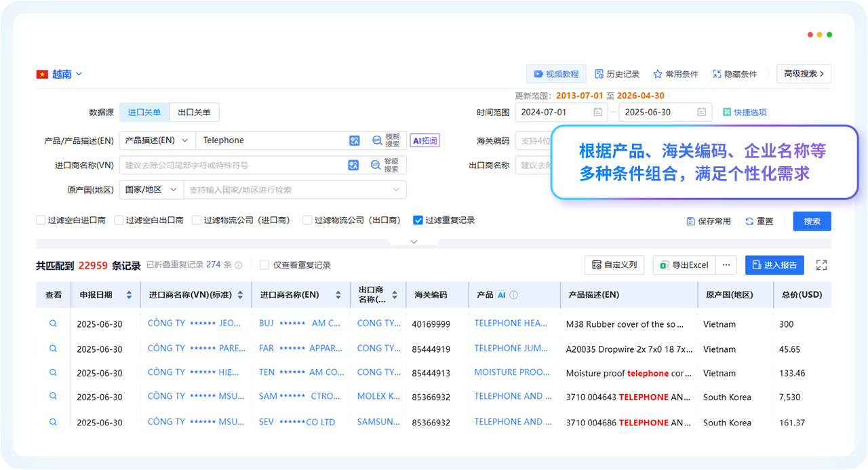Screen dimensions: 868x470
Task: Sort by the exporter name column
Action: click(x=396, y=295)
